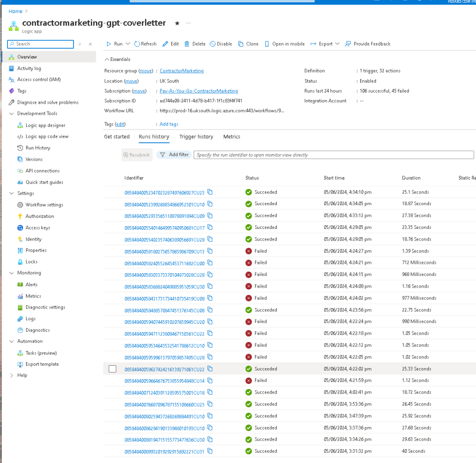
Task: Open Identity settings
Action: (x=34, y=239)
